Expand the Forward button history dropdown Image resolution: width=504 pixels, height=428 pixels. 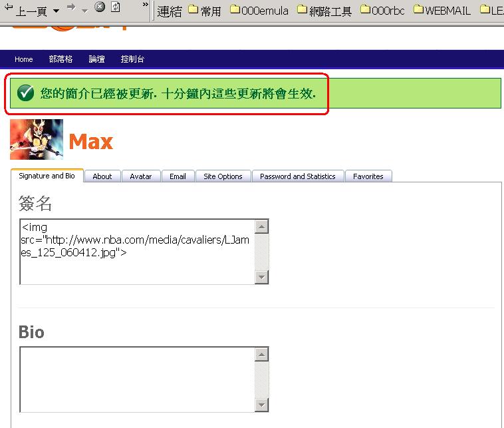(x=84, y=11)
